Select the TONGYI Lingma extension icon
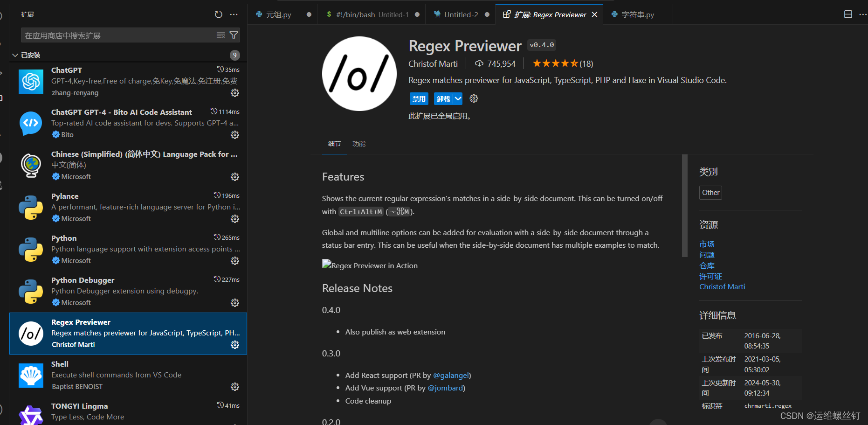The height and width of the screenshot is (425, 868). click(x=31, y=415)
